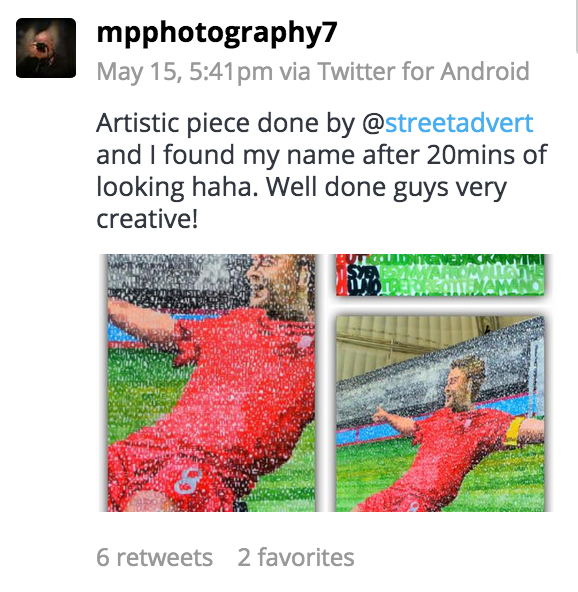This screenshot has height=592, width=578.
Task: Click the yellow captain armband in mural photo
Action: [x=514, y=431]
